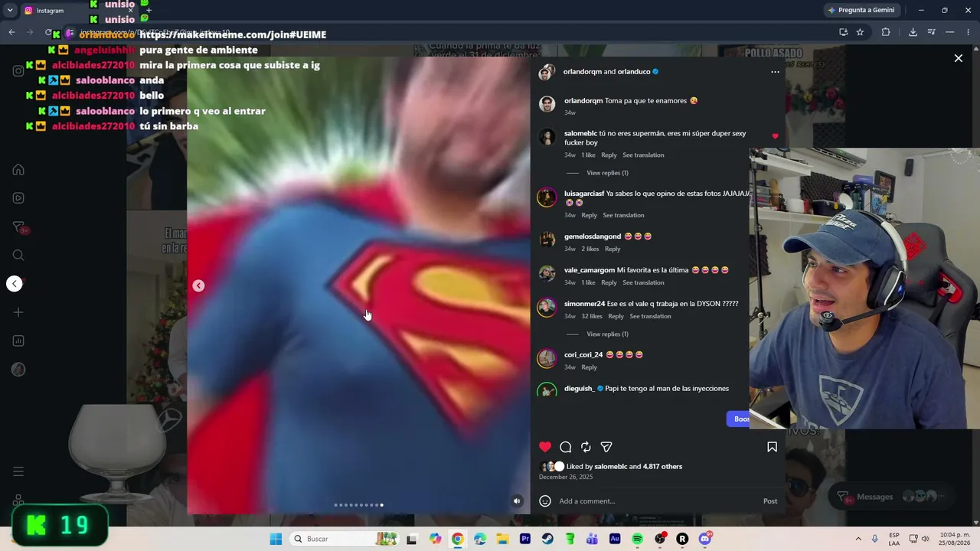
Task: Go back using the round left-arrow button
Action: pos(14,284)
